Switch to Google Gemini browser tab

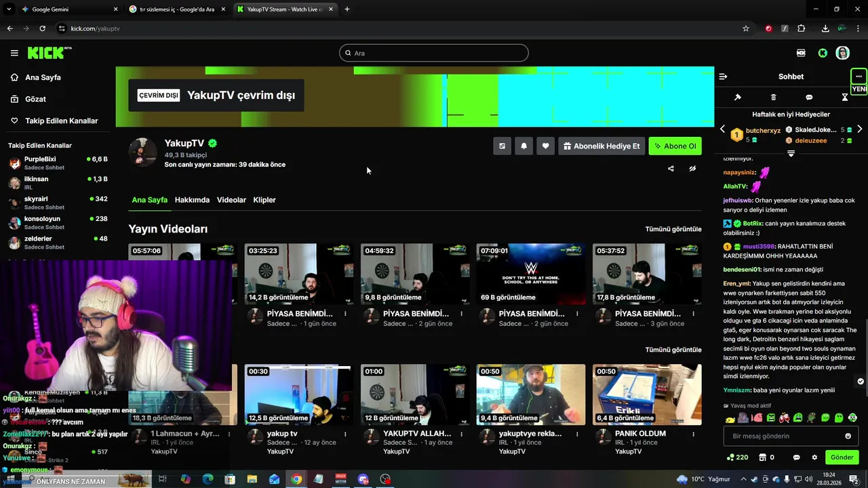click(x=68, y=9)
